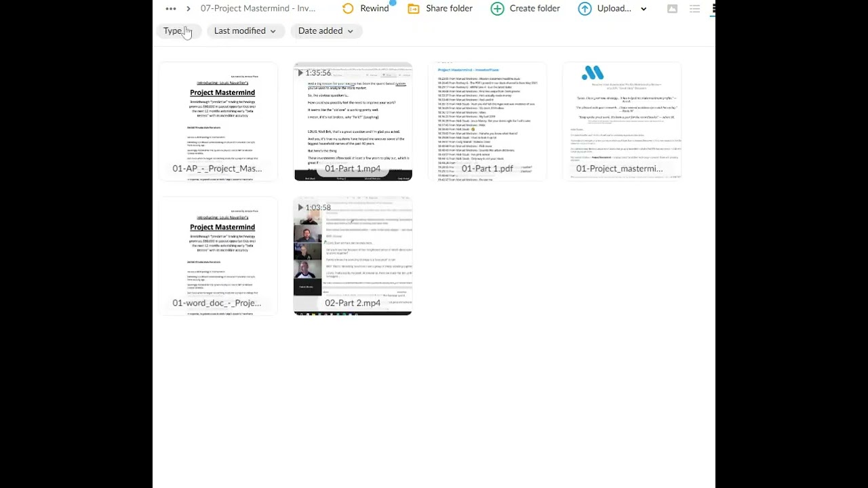868x488 pixels.
Task: Play the 02-Part 2.mp4 video icon
Action: [300, 208]
